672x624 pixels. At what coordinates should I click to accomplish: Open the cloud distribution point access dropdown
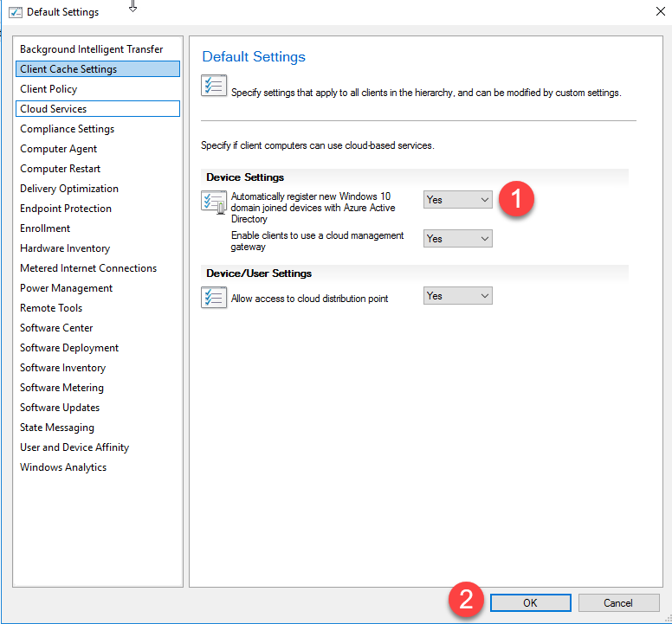click(x=458, y=296)
